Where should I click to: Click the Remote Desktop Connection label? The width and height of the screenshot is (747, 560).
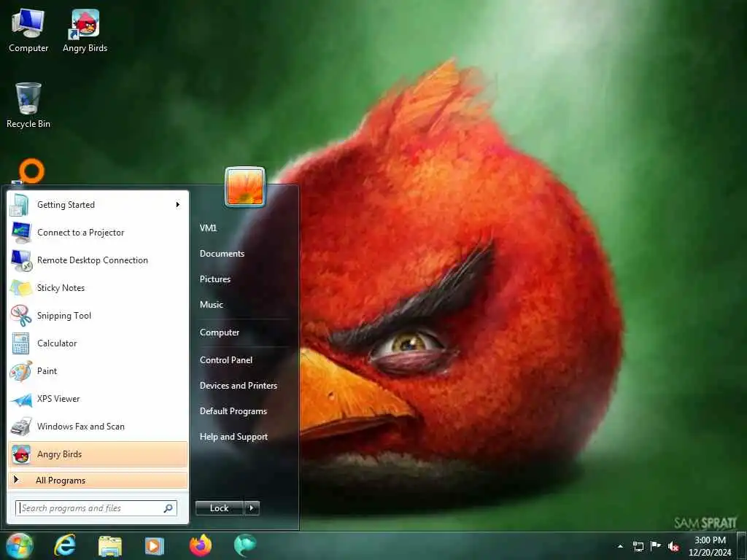pos(93,260)
